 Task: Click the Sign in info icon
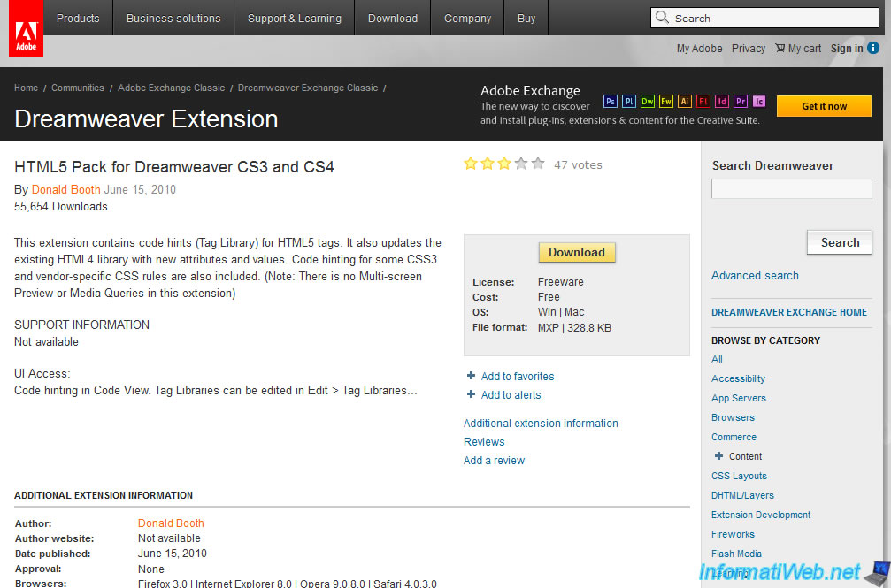click(x=873, y=49)
